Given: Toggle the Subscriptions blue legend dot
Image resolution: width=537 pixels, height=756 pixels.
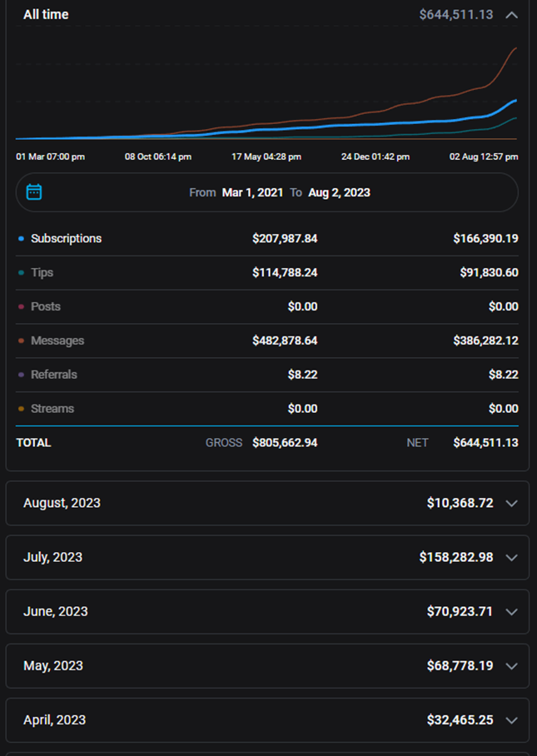Looking at the screenshot, I should 21,239.
